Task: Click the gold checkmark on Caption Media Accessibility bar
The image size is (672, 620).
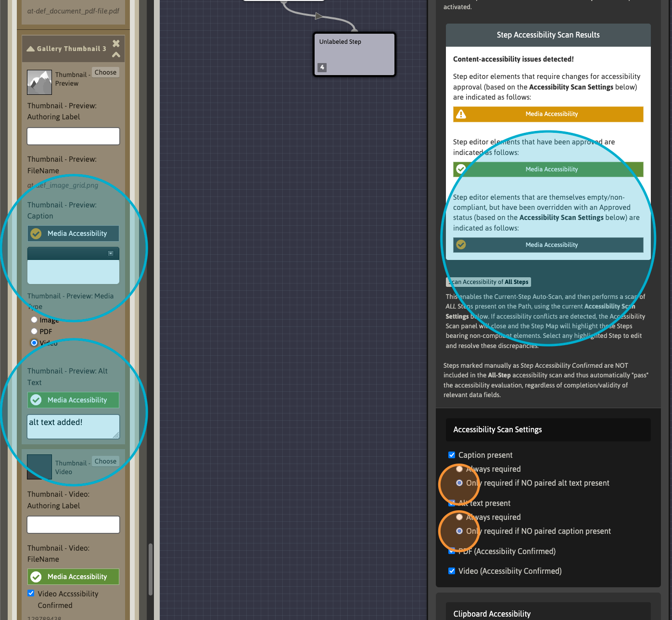Action: tap(36, 233)
